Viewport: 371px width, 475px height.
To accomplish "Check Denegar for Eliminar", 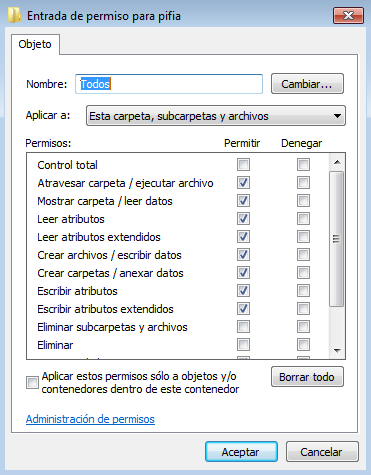I will (303, 345).
